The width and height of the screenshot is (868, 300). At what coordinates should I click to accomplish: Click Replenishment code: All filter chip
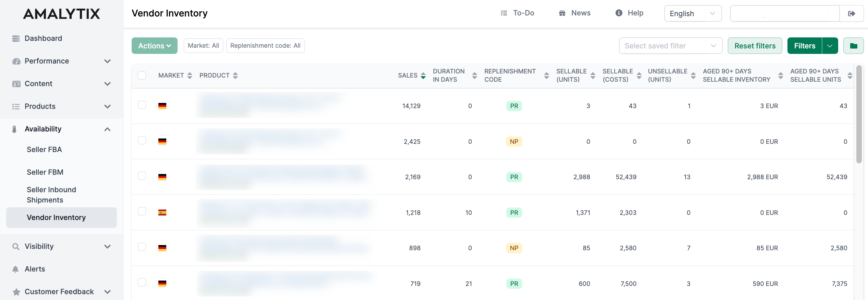tap(265, 46)
